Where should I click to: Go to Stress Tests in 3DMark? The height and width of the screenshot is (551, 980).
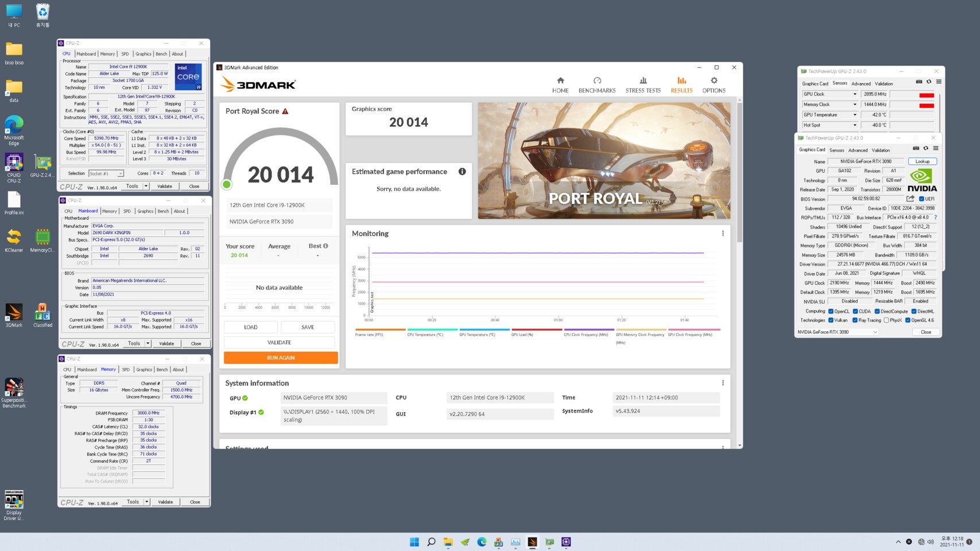click(643, 85)
